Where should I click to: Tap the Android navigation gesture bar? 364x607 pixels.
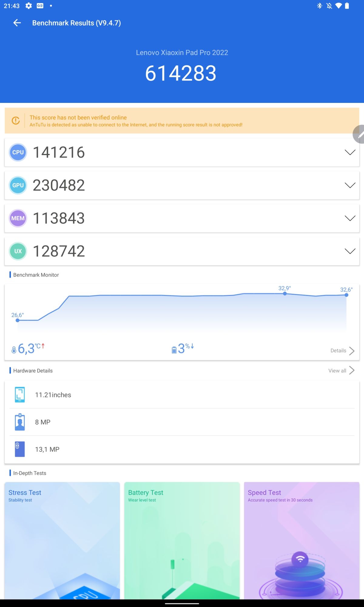click(182, 603)
